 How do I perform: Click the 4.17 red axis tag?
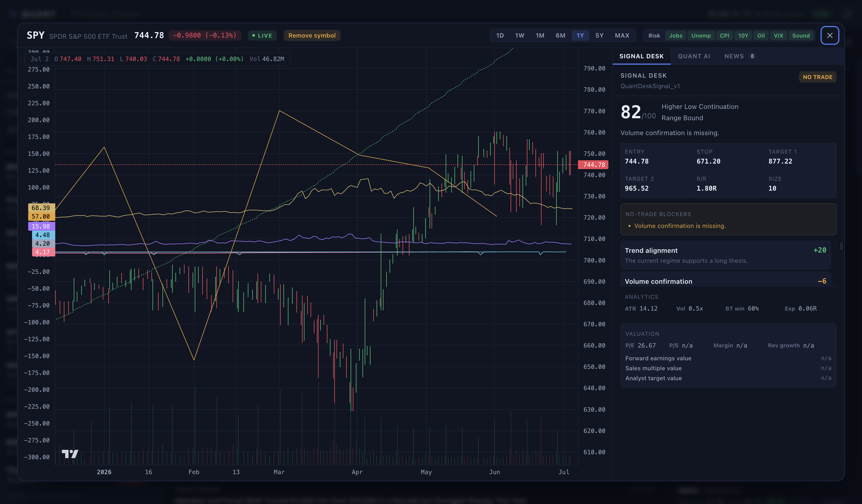coord(43,252)
